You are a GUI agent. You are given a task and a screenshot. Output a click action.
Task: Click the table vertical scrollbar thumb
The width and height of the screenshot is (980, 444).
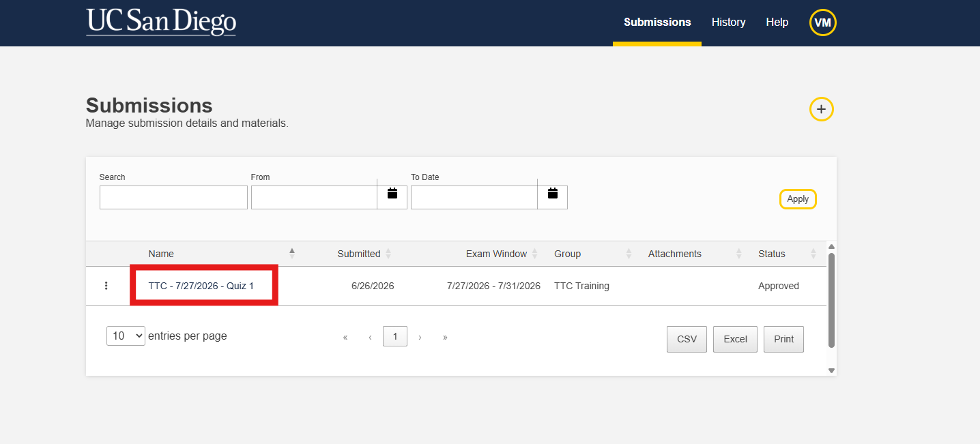[x=831, y=300]
